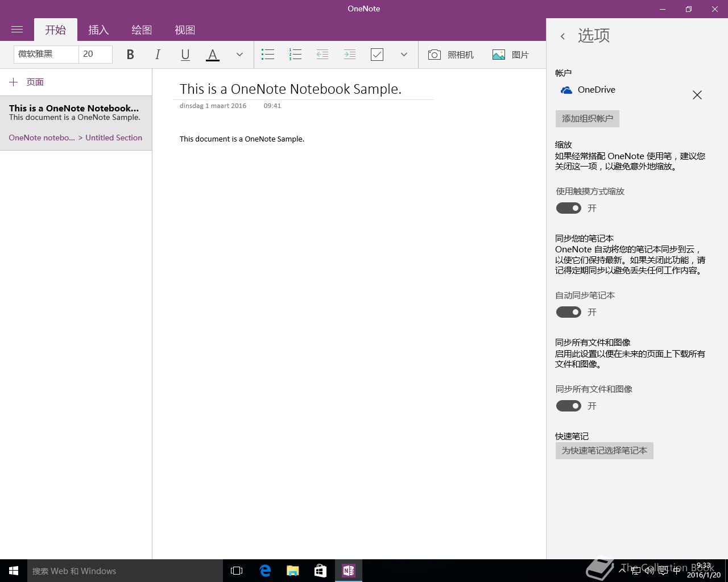Expand more font formatting options
728x582 pixels.
239,55
